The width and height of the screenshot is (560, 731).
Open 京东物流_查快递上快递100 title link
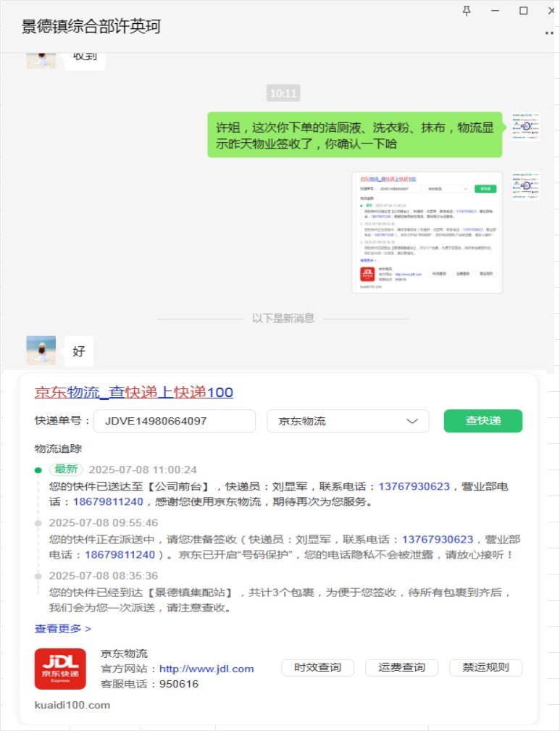click(134, 392)
